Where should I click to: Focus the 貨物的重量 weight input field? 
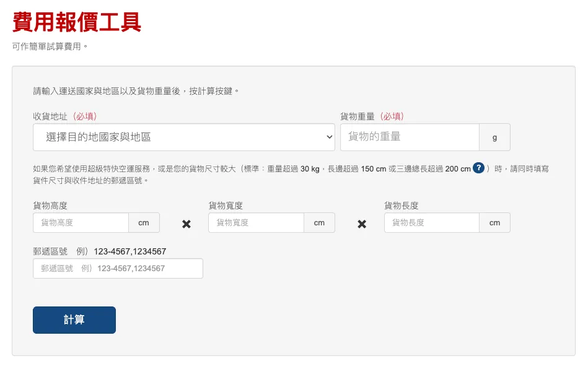(x=410, y=137)
